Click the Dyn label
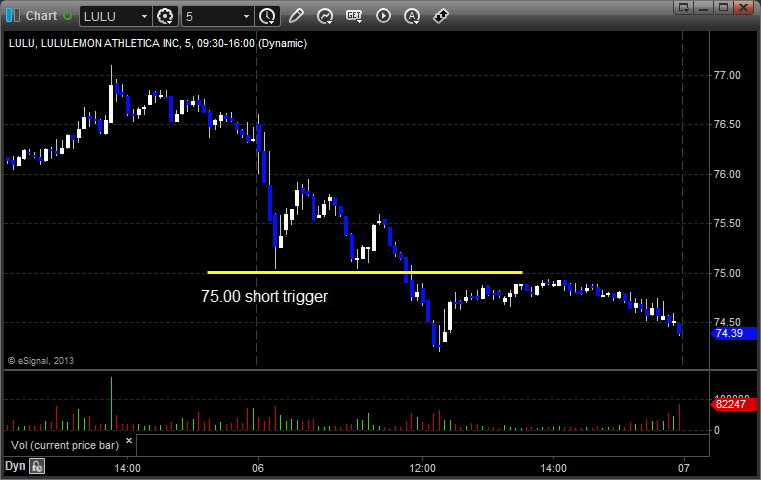 pyautogui.click(x=15, y=466)
